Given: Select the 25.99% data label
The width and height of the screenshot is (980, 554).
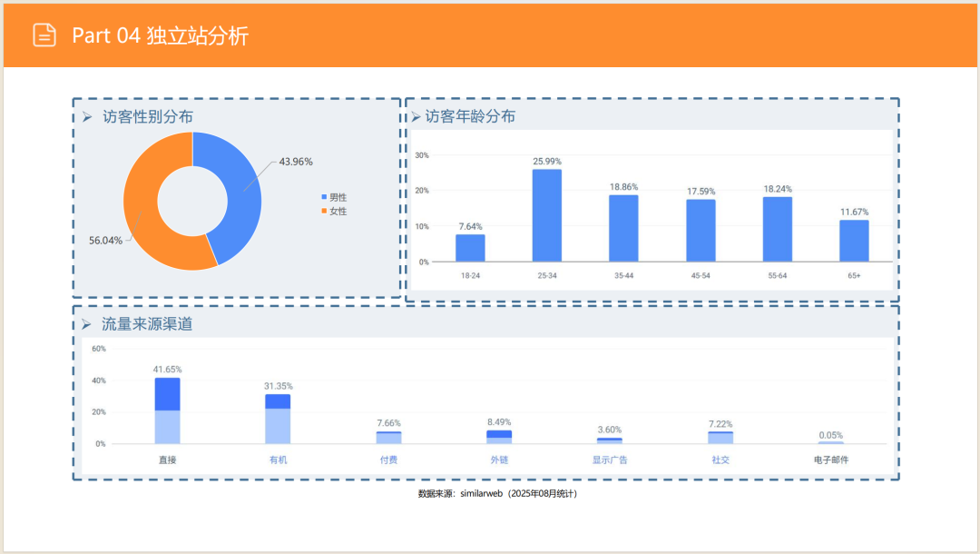Looking at the screenshot, I should click(547, 162).
